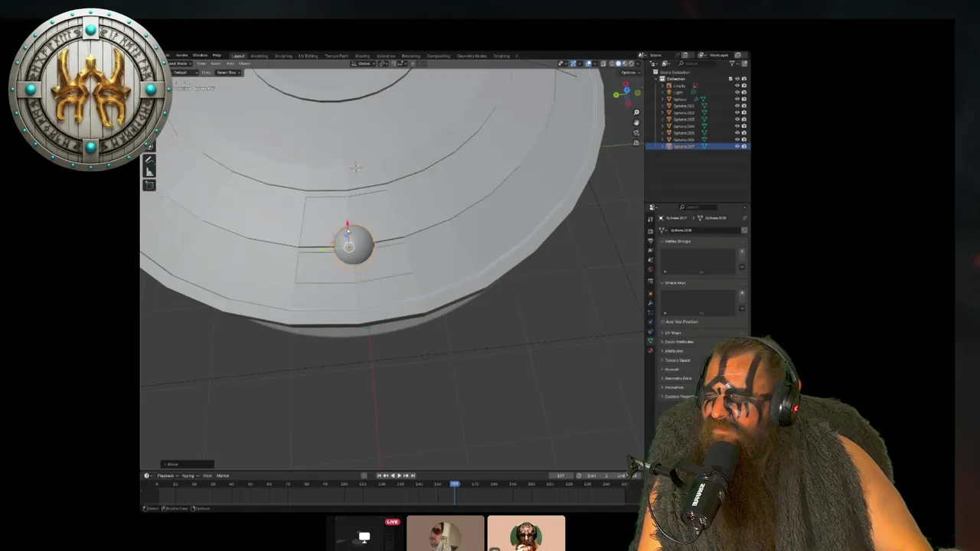This screenshot has height=551, width=980.
Task: Open the Object Data green triangle tab
Action: 650,341
